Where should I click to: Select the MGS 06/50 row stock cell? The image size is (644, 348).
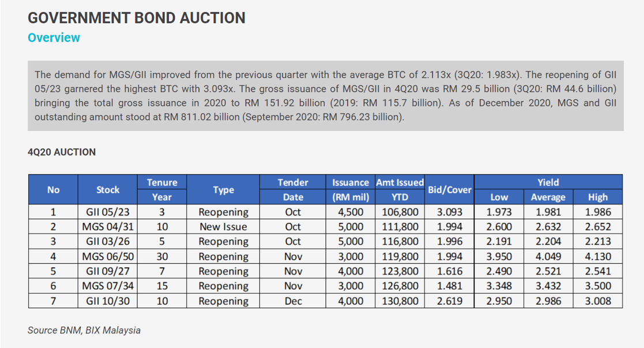(108, 256)
